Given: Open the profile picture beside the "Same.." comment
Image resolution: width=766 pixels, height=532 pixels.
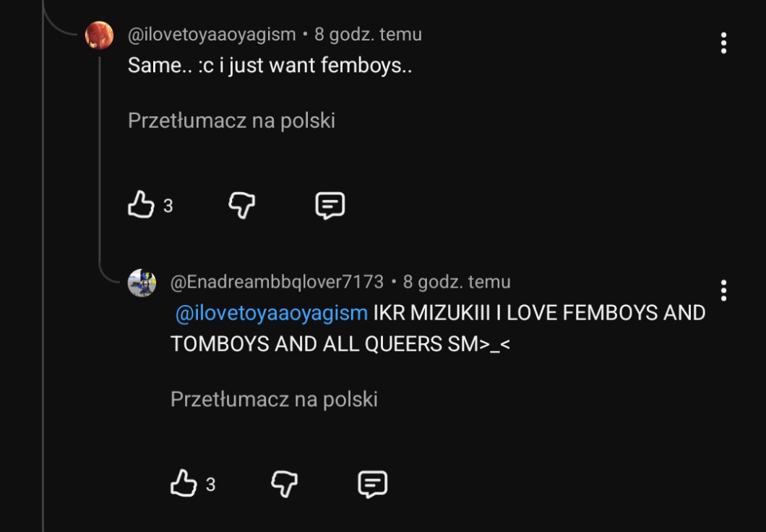Looking at the screenshot, I should pos(99,35).
